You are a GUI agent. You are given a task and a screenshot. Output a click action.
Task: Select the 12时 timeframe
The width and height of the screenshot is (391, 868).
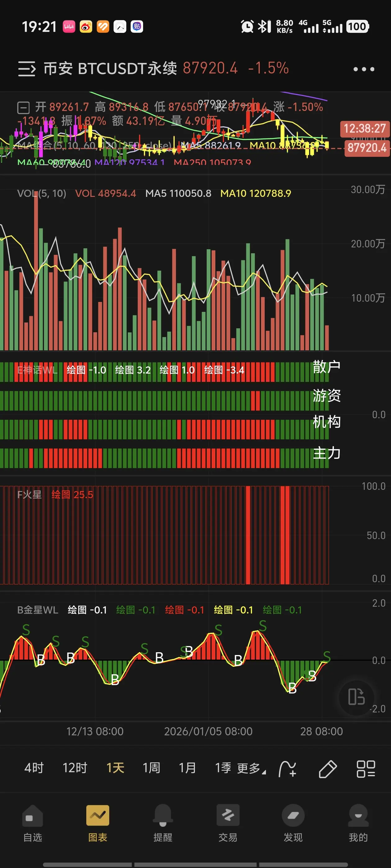click(x=74, y=768)
